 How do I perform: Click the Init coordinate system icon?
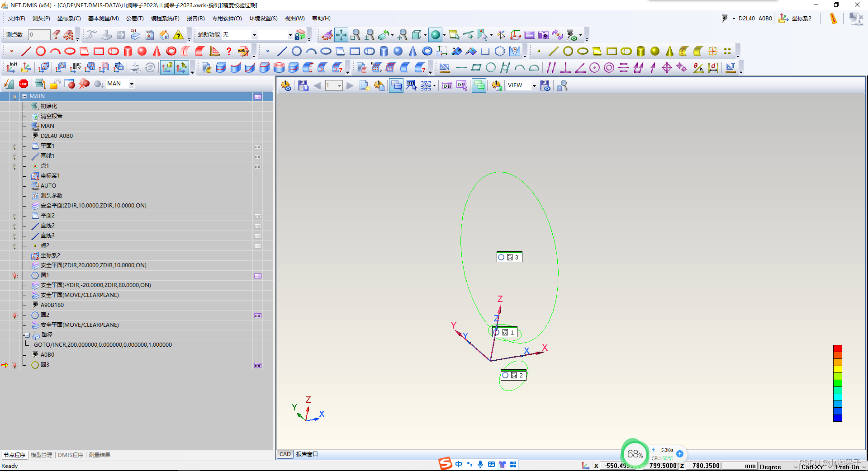point(12,68)
